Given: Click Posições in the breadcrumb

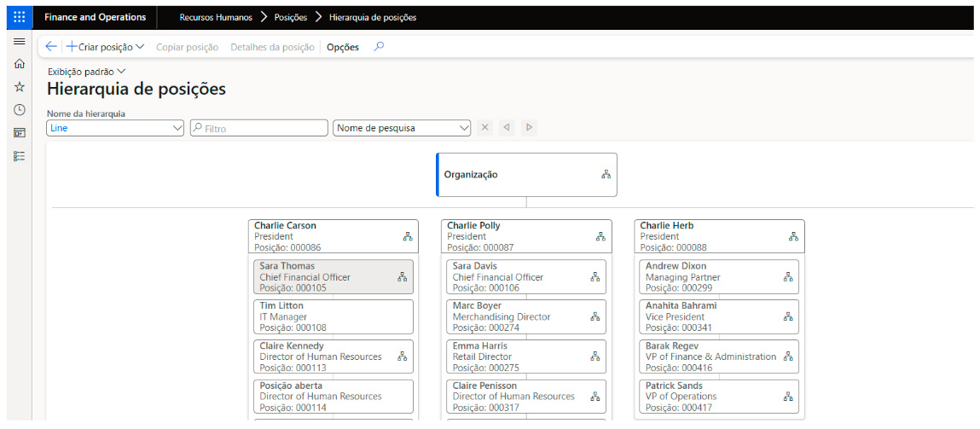Looking at the screenshot, I should pyautogui.click(x=291, y=17).
